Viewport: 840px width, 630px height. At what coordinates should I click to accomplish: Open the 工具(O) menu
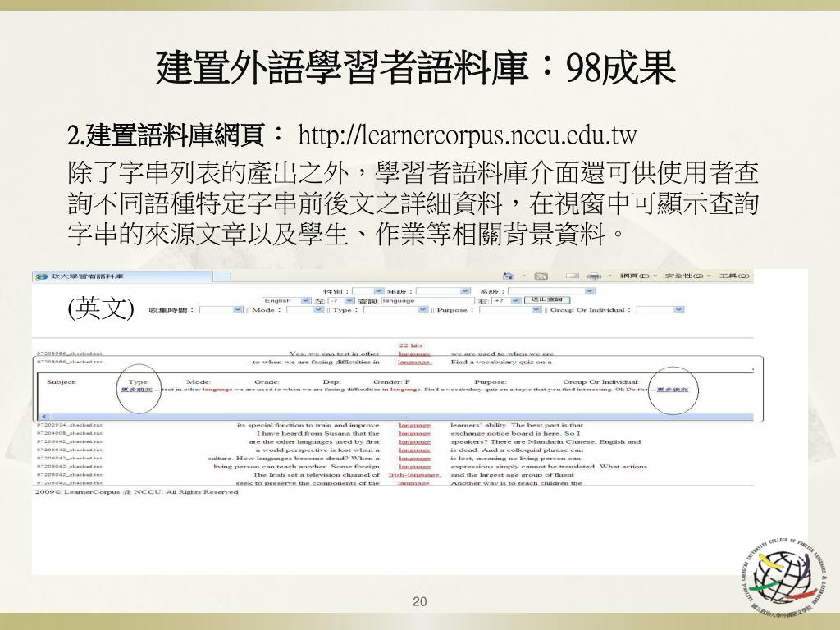tap(735, 276)
